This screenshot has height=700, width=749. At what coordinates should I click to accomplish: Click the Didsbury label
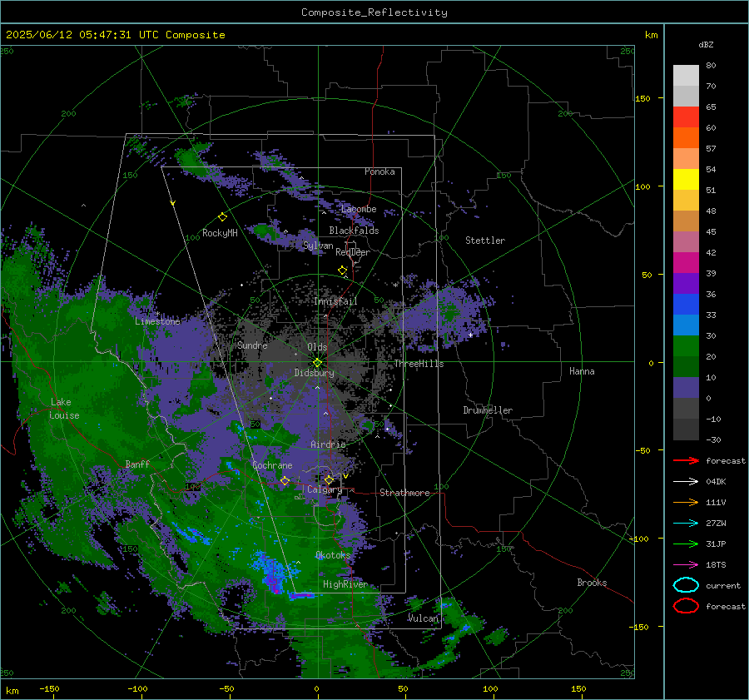[x=314, y=373]
